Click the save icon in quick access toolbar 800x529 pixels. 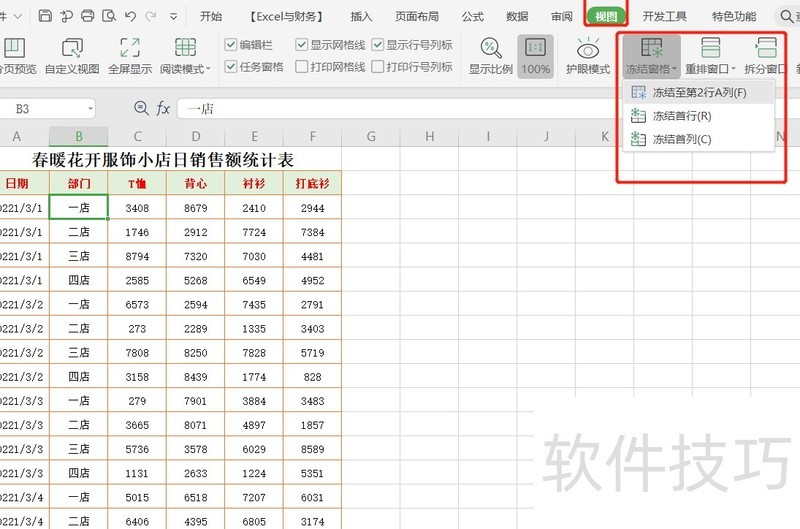pyautogui.click(x=46, y=16)
